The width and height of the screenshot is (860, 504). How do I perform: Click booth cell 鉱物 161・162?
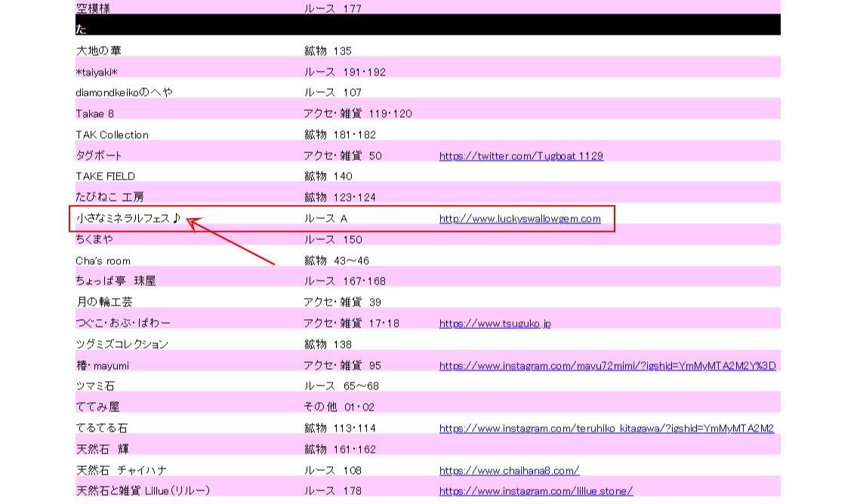(340, 449)
